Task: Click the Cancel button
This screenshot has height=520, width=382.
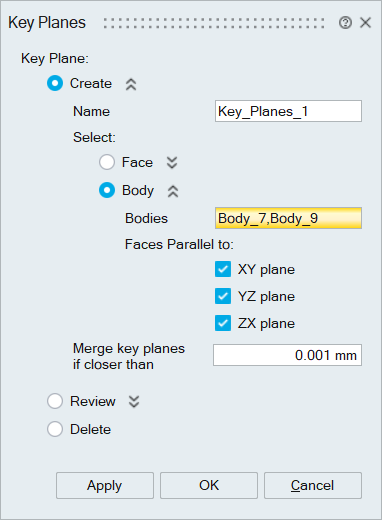Action: [x=313, y=485]
